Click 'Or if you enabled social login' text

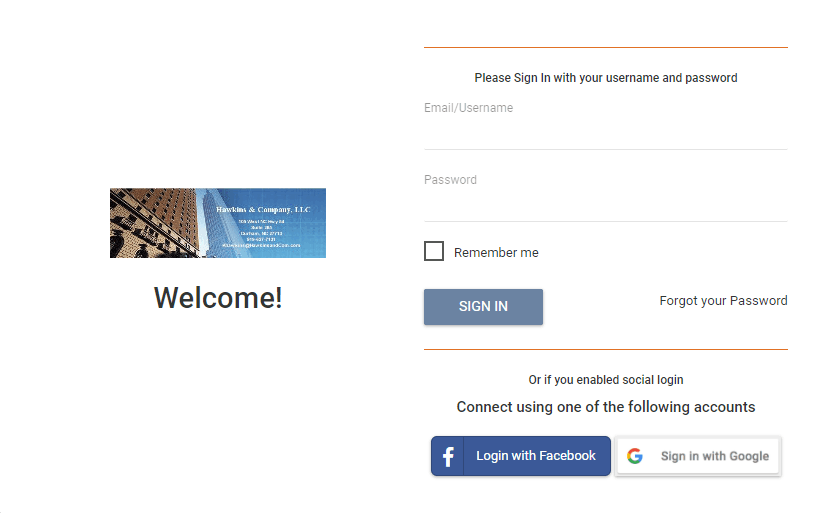pos(605,380)
